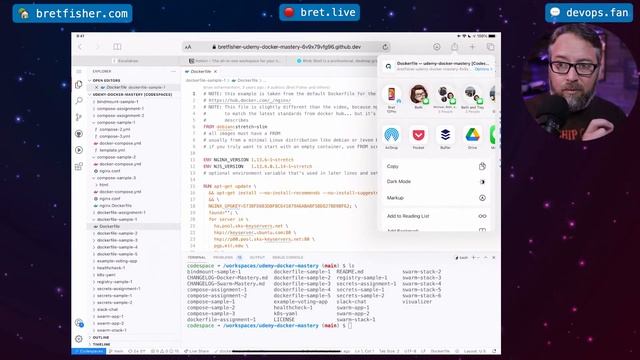Open the VS Code hamburger menu
Viewport: 640px width, 360px height.
(79, 71)
